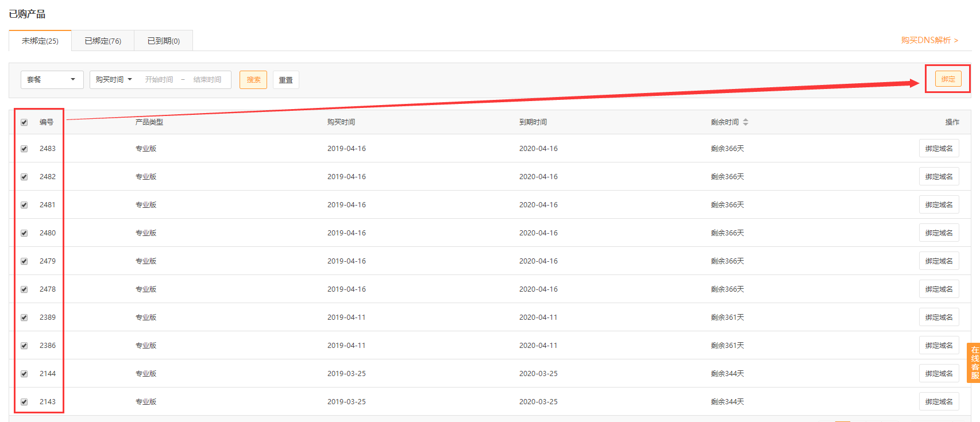Click 剩余344天 in row 2144

pos(727,374)
